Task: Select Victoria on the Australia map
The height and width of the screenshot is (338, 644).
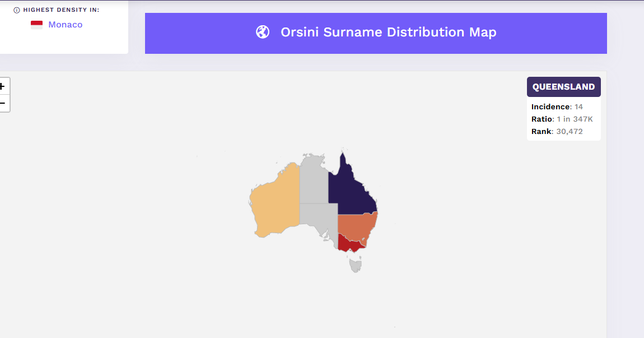Action: tap(349, 245)
